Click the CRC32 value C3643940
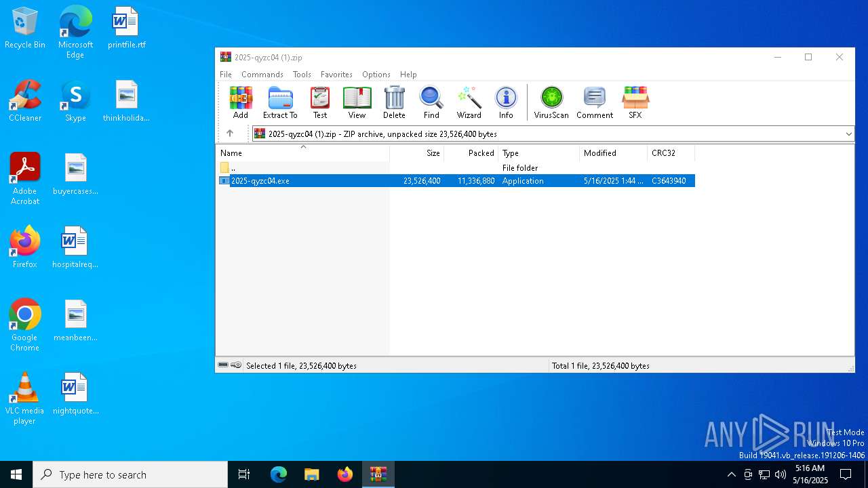 (669, 181)
